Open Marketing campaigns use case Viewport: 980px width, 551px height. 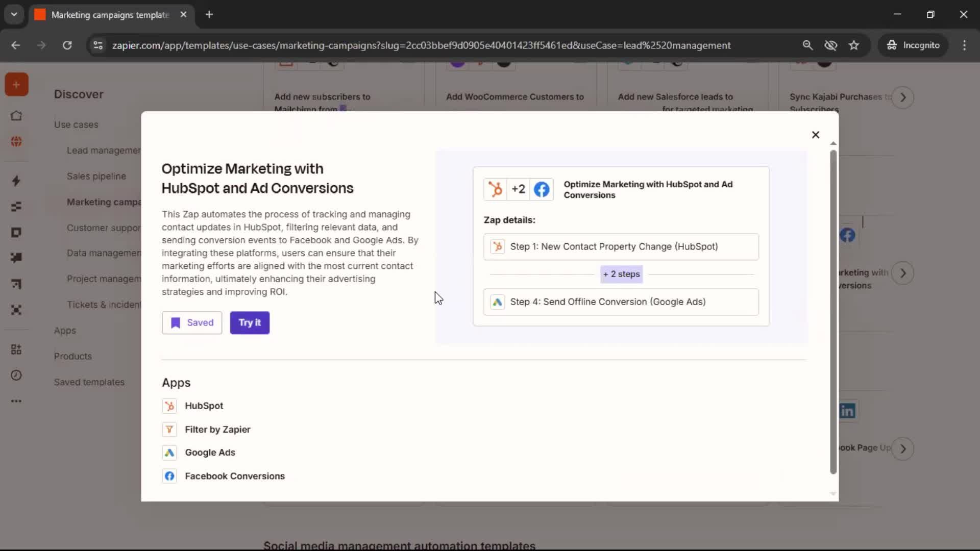click(104, 202)
